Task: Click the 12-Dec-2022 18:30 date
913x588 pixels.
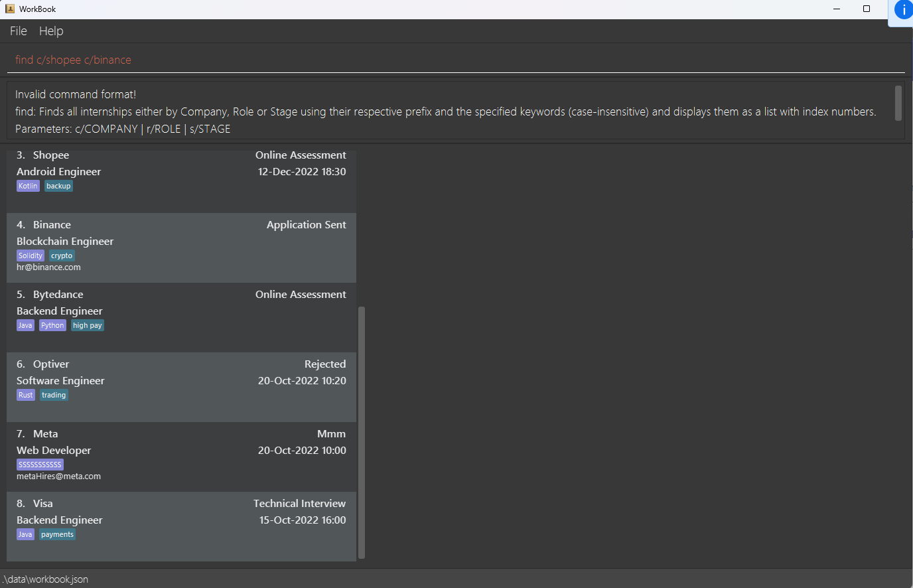Action: [x=302, y=172]
